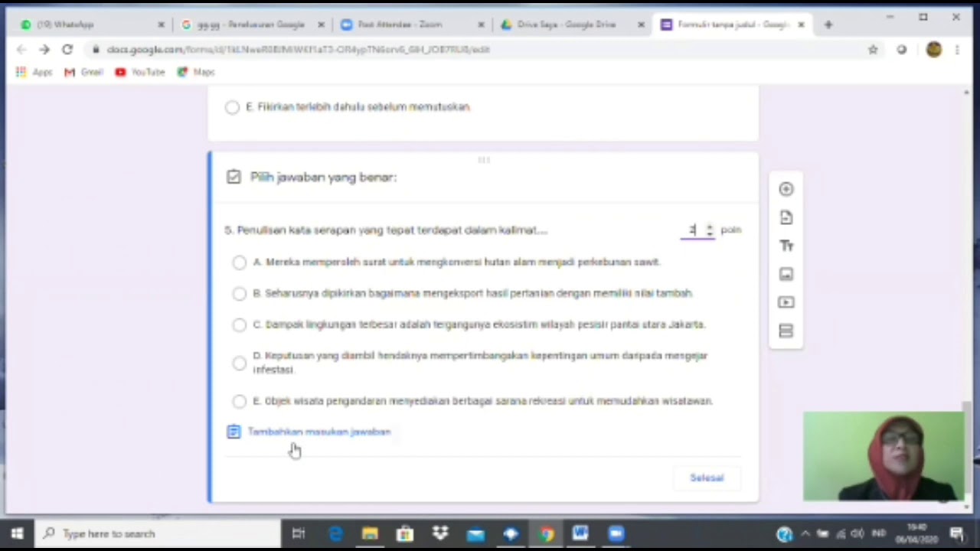Launch Microsoft Edge from the taskbar
Screen dimensions: 980x551
click(x=335, y=533)
